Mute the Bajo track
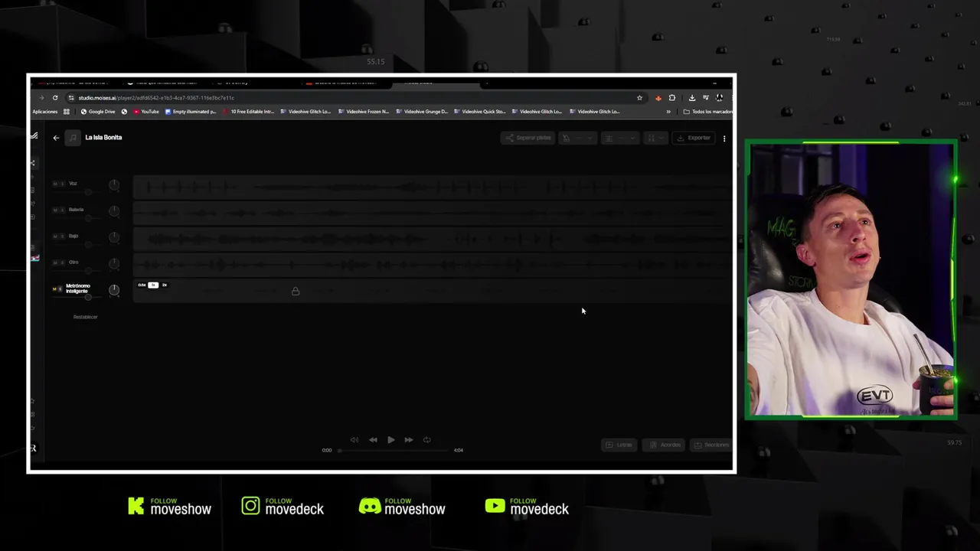The width and height of the screenshot is (980, 551). click(55, 236)
